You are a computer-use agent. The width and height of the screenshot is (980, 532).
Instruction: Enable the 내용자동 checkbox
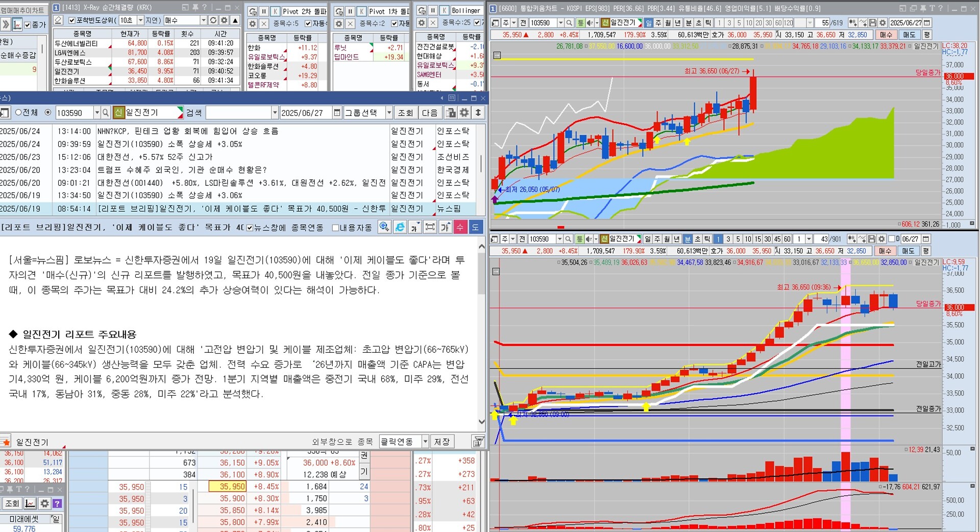(x=335, y=228)
